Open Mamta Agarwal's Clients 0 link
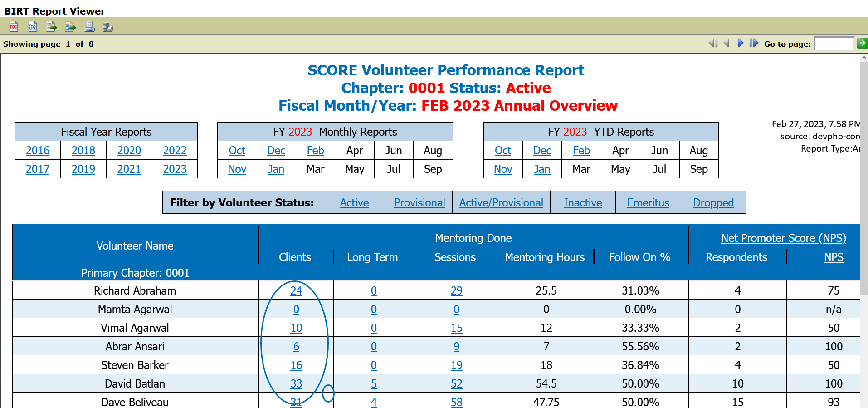Screen dimensions: 868x408 point(296,309)
